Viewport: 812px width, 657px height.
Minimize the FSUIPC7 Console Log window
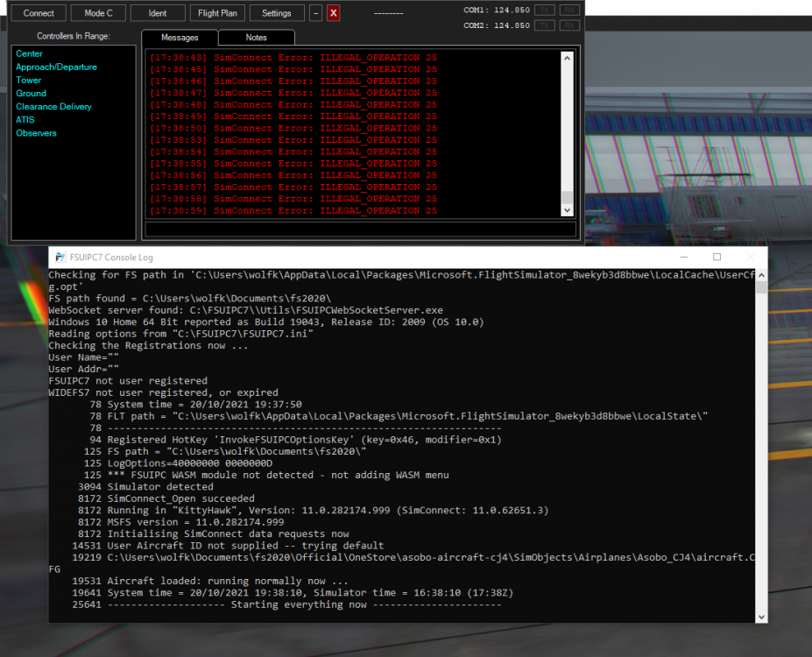[679, 258]
